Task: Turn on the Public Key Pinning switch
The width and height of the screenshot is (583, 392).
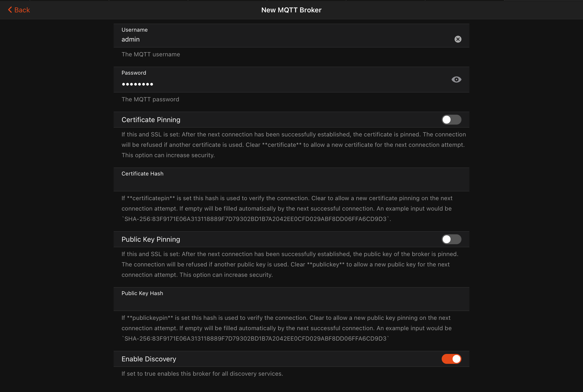Action: coord(451,239)
